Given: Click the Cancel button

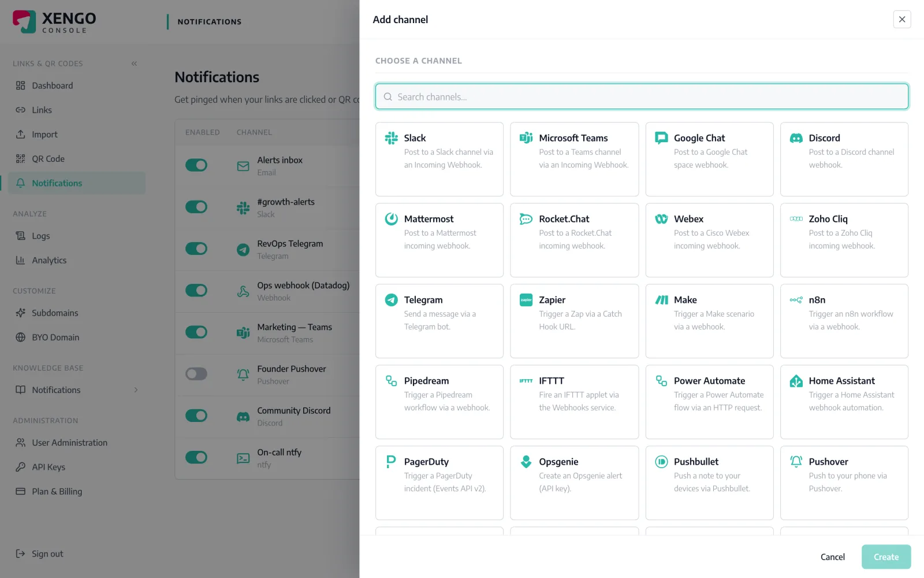Looking at the screenshot, I should 833,557.
